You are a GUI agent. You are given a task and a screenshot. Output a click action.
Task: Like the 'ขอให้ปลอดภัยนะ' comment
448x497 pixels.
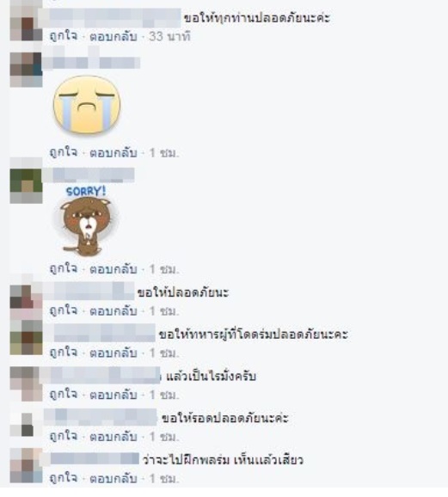point(64,310)
